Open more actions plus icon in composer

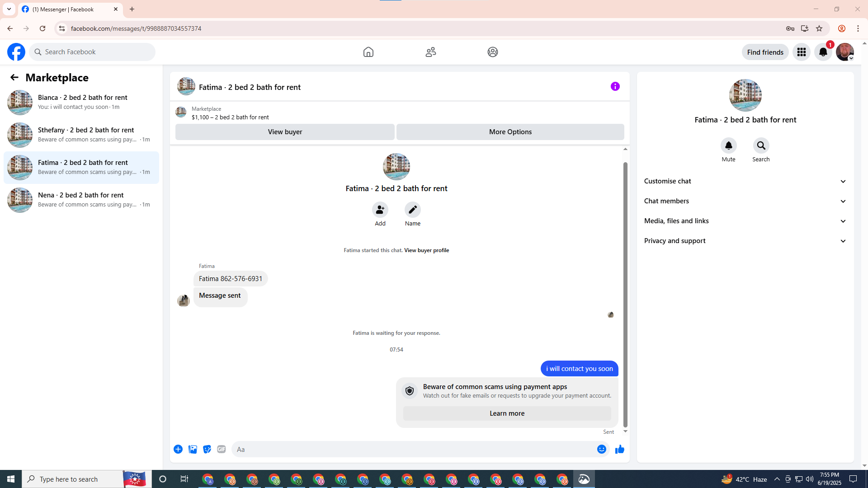click(178, 449)
